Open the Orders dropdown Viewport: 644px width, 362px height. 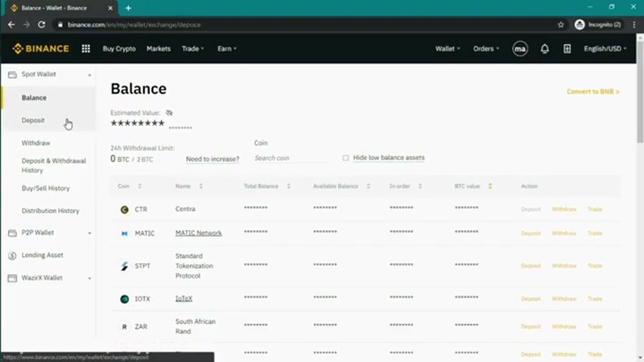coord(486,49)
